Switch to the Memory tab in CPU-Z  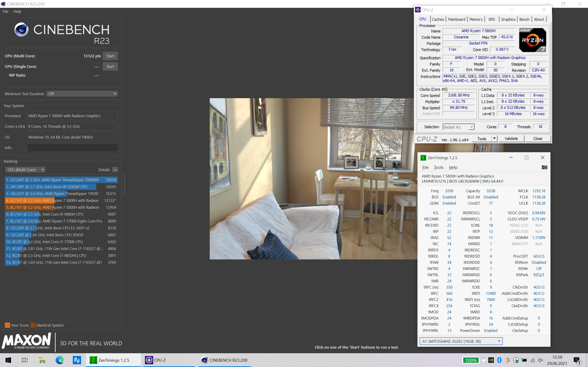476,19
